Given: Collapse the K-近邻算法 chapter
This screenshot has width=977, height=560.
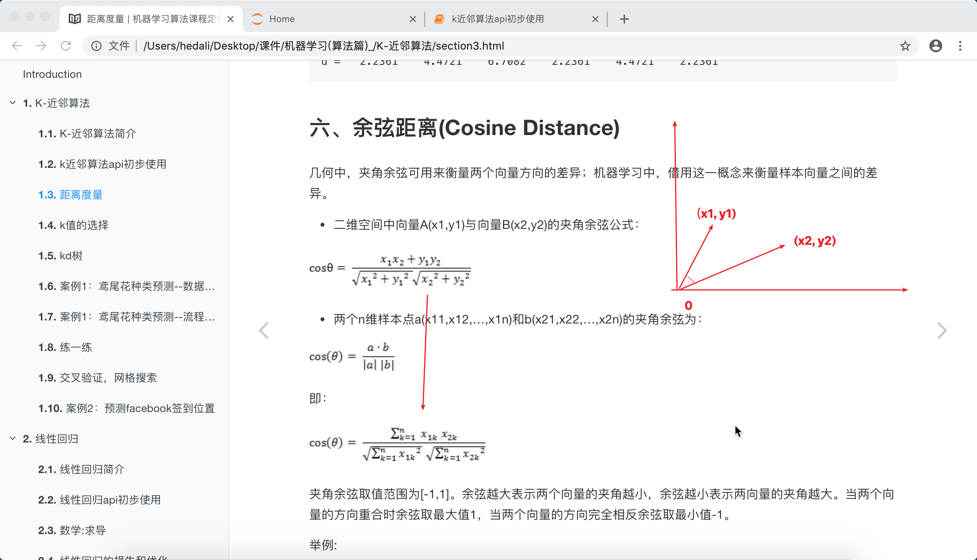Looking at the screenshot, I should click(13, 103).
